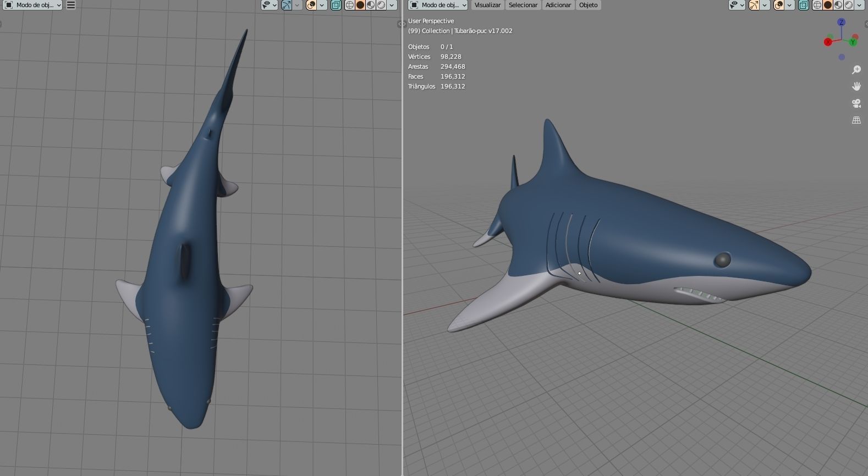Image resolution: width=868 pixels, height=476 pixels.
Task: Switch left viewport to solid shading
Action: coord(360,5)
